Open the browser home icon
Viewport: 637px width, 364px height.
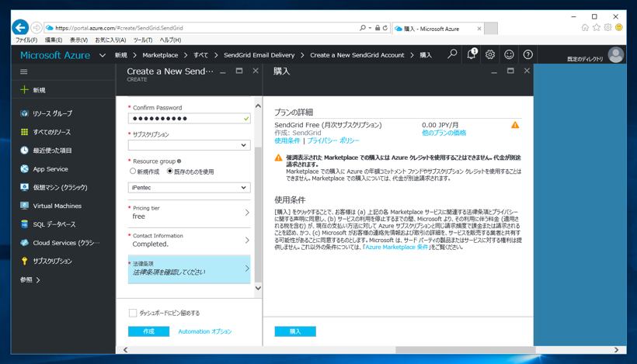pos(585,28)
